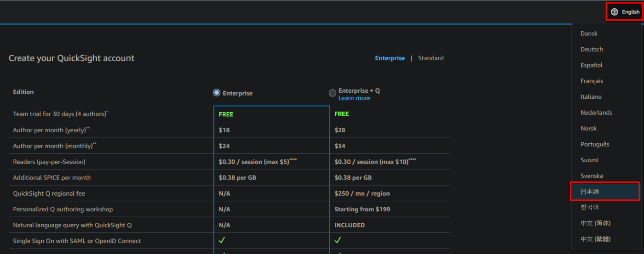This screenshot has height=254, width=644.
Task: Choose Deutsch in the language menu
Action: point(592,49)
